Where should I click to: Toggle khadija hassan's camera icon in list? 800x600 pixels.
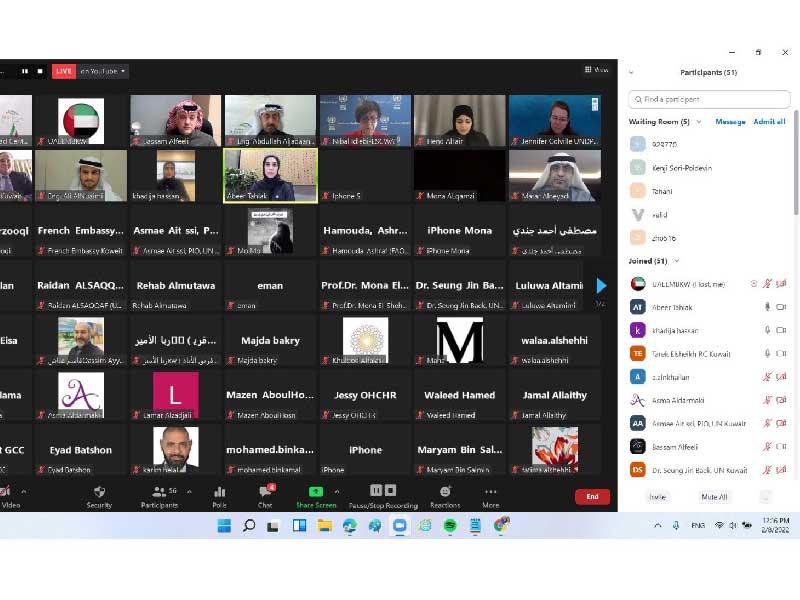(x=781, y=330)
